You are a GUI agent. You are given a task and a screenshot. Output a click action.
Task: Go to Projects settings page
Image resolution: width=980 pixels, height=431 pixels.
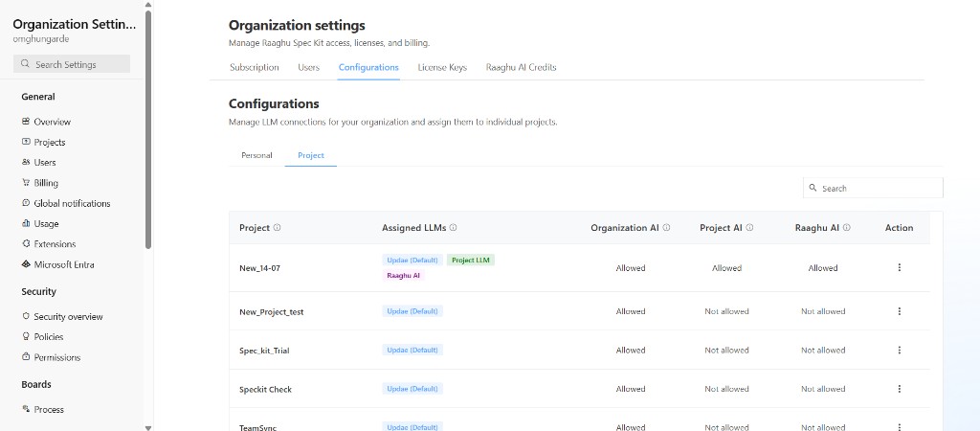(50, 142)
